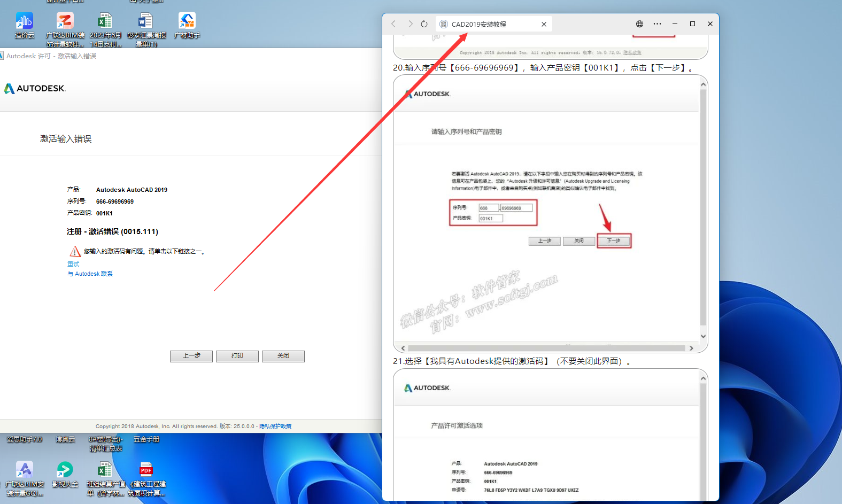
Task: Select the 彭泰江景湾报量单(1) Word document icon
Action: coord(146,29)
